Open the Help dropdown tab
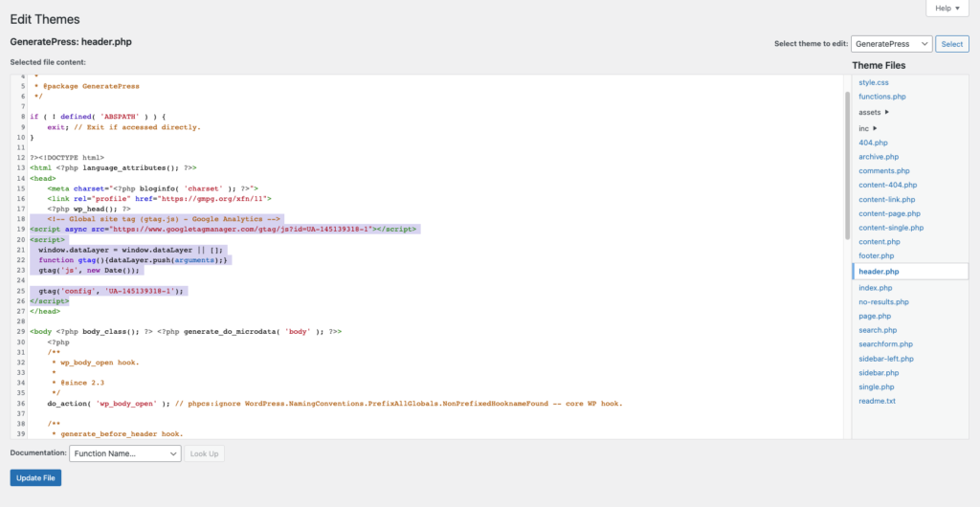 pos(947,8)
